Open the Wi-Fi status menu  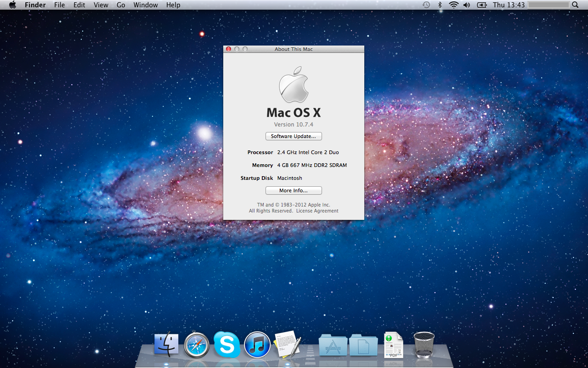454,5
